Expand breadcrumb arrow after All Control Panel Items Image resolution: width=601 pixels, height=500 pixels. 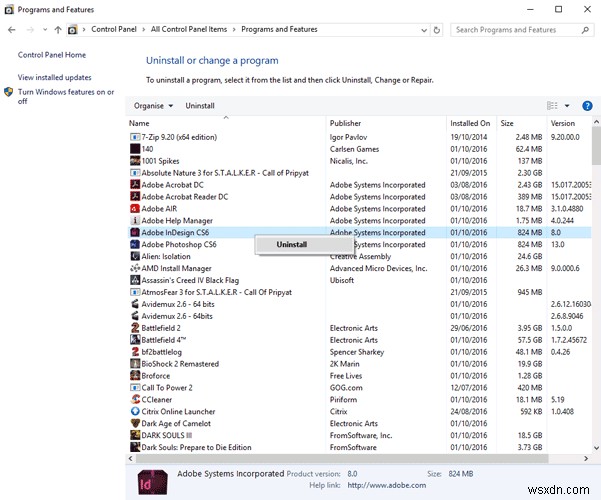coord(234,30)
